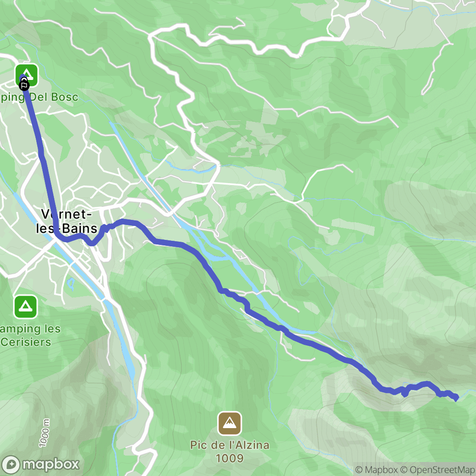Click the Camping Del Bosc tent icon
This screenshot has height=476, width=476.
[26, 75]
